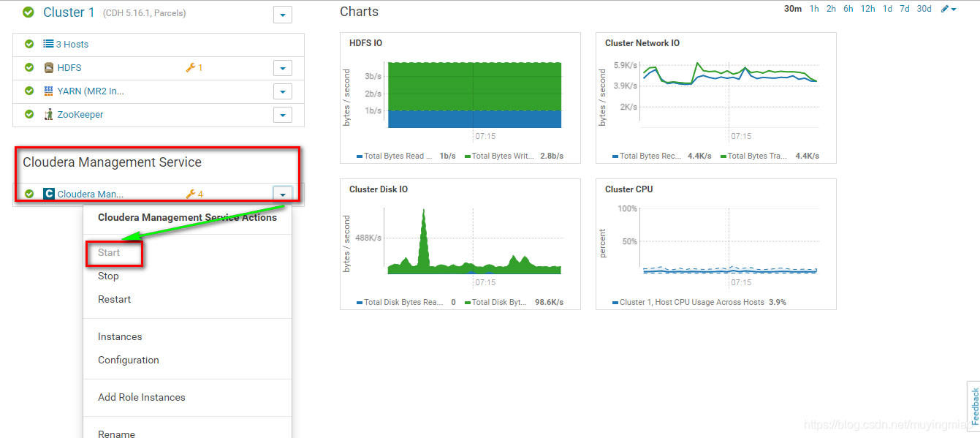Screen dimensions: 980x438
Task: Open the HDFS actions dropdown
Action: click(283, 68)
